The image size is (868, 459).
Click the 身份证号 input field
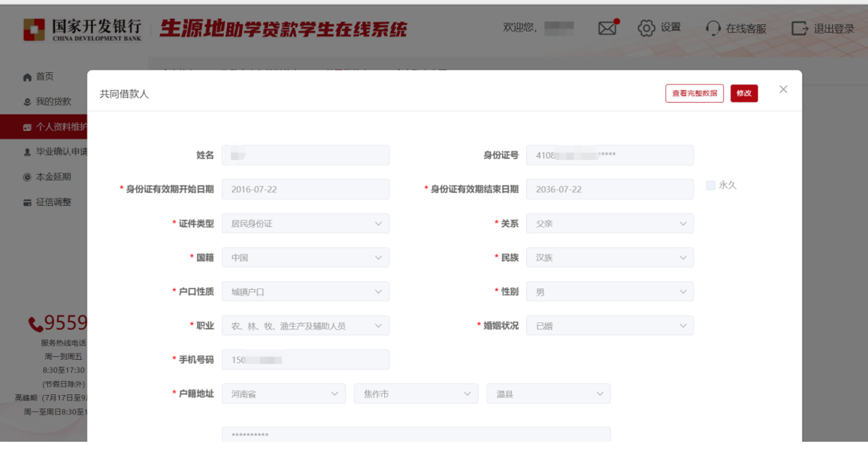(609, 156)
